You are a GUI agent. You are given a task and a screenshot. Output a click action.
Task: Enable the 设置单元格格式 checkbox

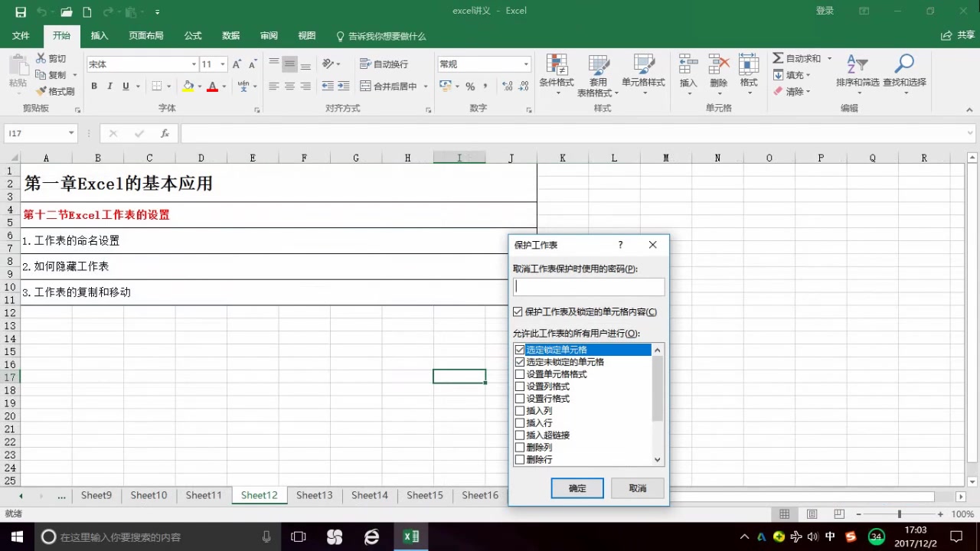pyautogui.click(x=520, y=374)
